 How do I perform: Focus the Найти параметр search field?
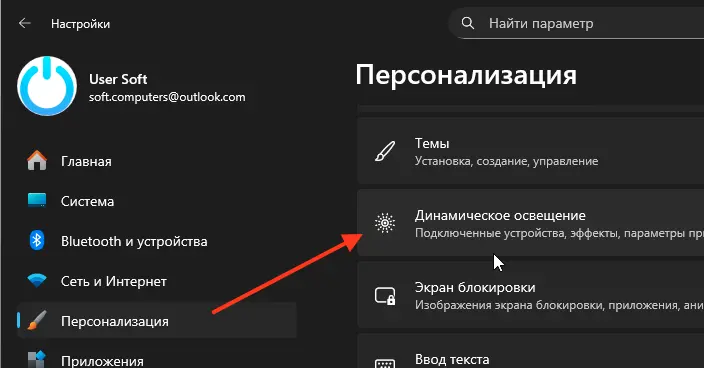(x=576, y=23)
